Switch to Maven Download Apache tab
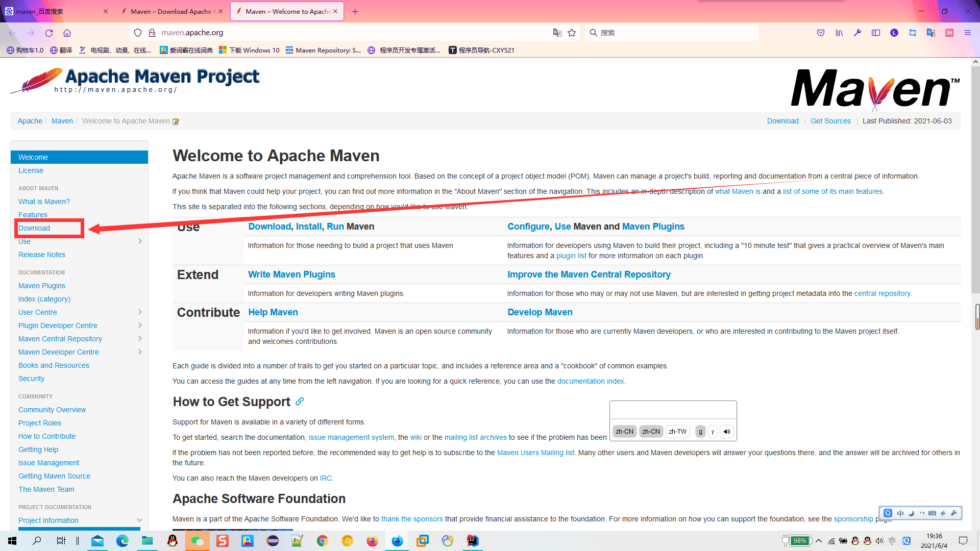The image size is (980, 551). coord(171,11)
